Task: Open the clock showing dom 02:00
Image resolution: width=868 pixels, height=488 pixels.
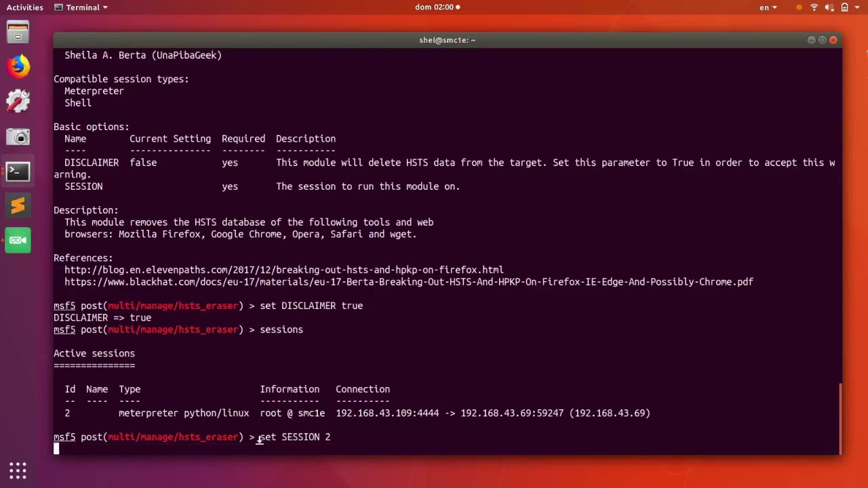Action: tap(437, 7)
